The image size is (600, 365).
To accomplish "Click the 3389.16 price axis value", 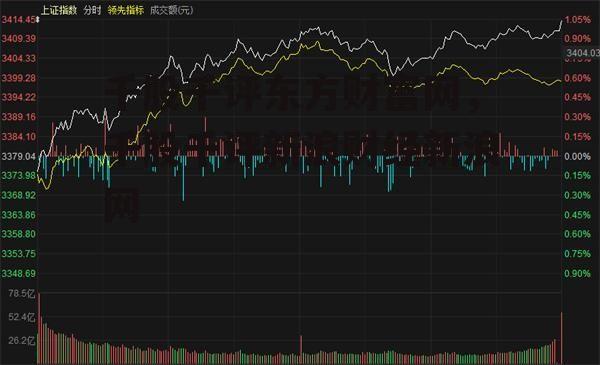I will coord(18,117).
